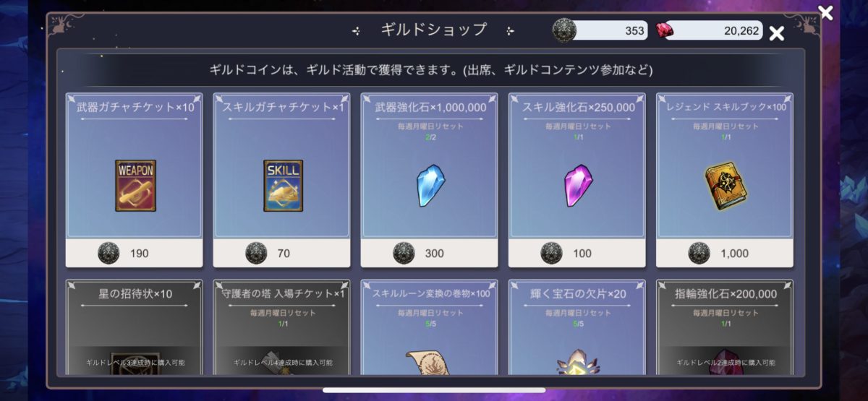Tap the guild coin balance icon

[x=564, y=30]
